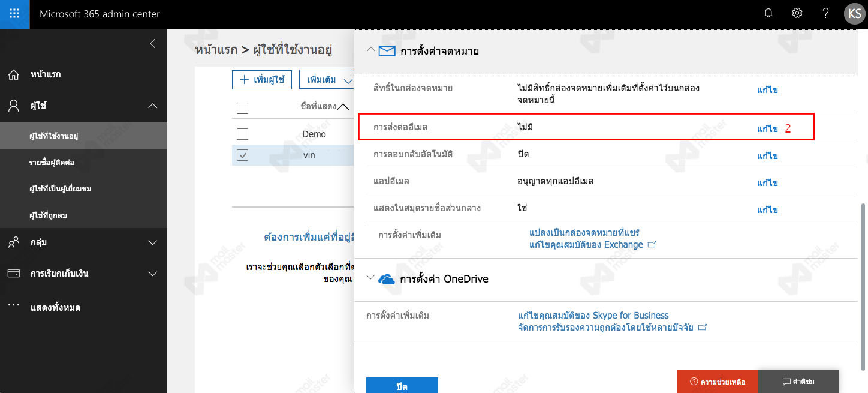This screenshot has width=868, height=393.
Task: Open the settings gear icon
Action: [797, 13]
